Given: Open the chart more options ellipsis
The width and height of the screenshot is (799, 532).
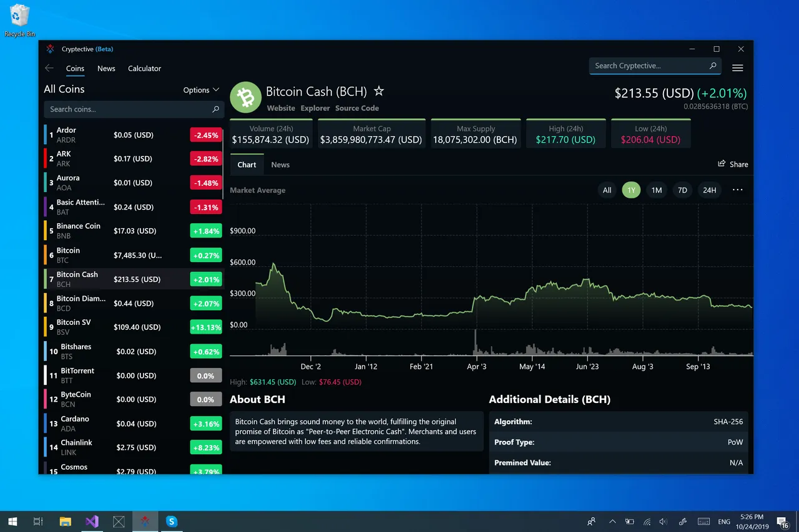Looking at the screenshot, I should click(738, 190).
